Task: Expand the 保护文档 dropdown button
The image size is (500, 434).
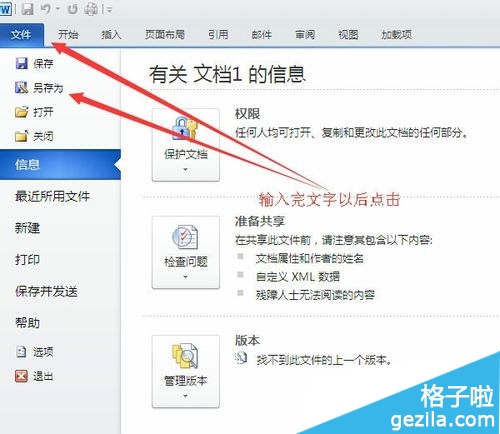Action: pyautogui.click(x=186, y=145)
